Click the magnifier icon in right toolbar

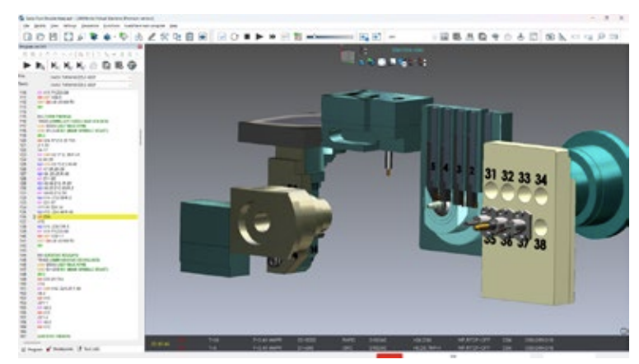point(601,37)
